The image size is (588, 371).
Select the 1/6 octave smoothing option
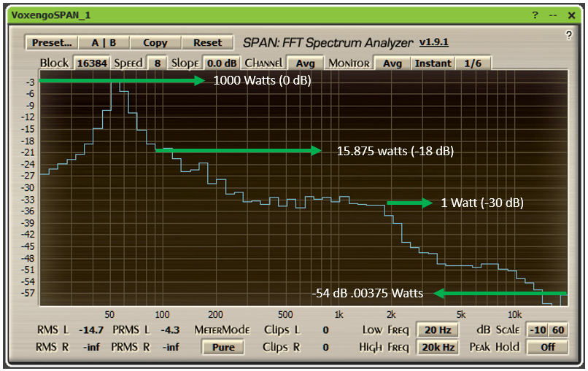click(x=473, y=63)
